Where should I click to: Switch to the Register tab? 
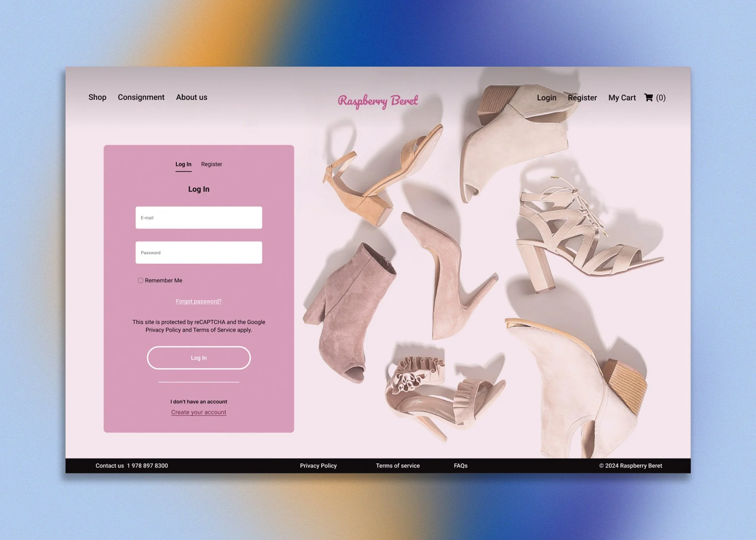[211, 164]
